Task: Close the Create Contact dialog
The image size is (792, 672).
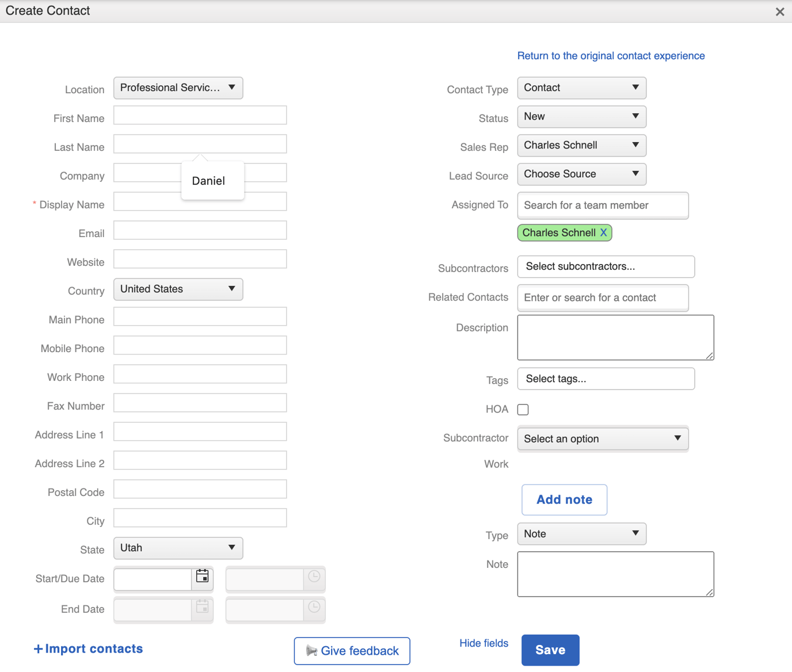Action: point(781,11)
